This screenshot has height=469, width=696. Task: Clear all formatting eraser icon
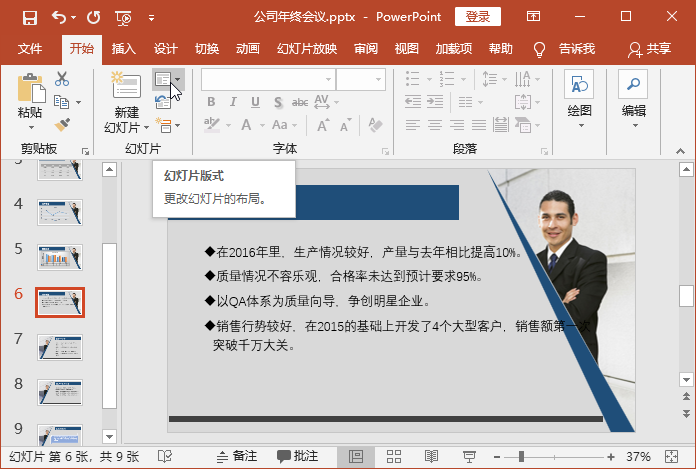point(376,125)
